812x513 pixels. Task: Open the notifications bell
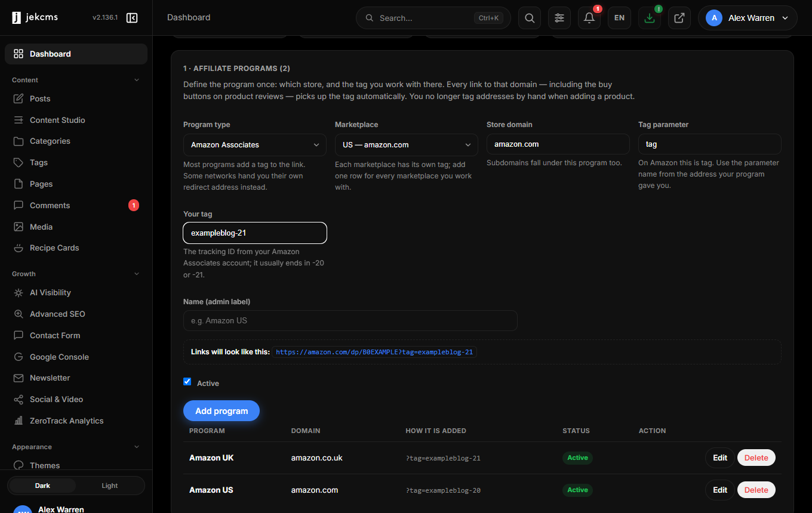click(589, 18)
